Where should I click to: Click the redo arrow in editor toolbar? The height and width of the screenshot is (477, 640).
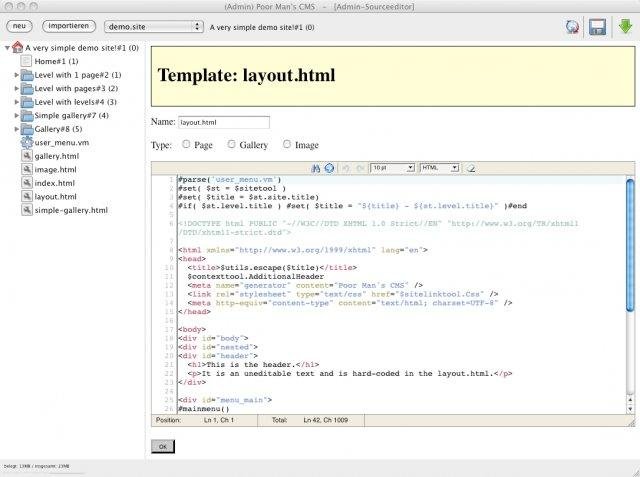click(x=359, y=168)
